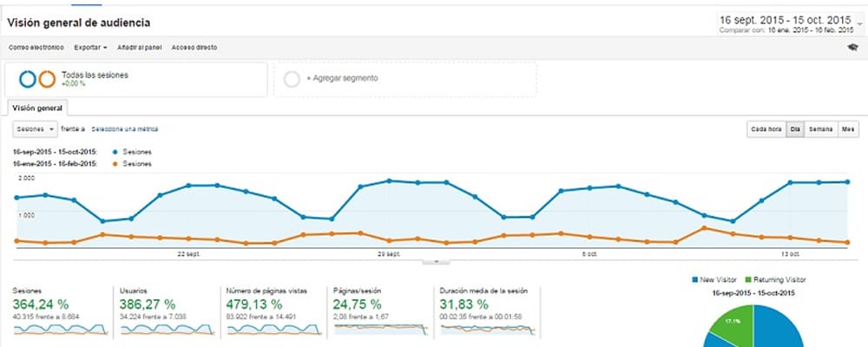Click the blue New Visitor pie slice
This screenshot has width=868, height=347.
[x=778, y=330]
